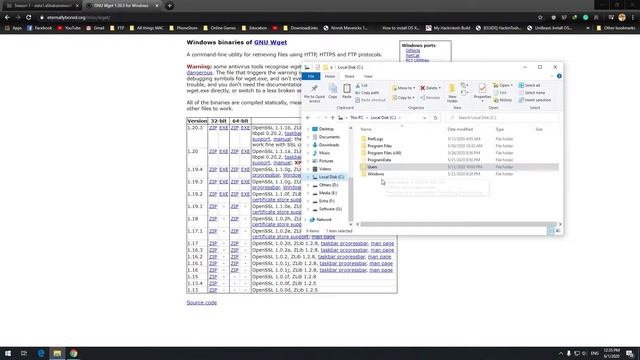The width and height of the screenshot is (640, 360).
Task: Open Explorer Help blue icon
Action: [559, 76]
